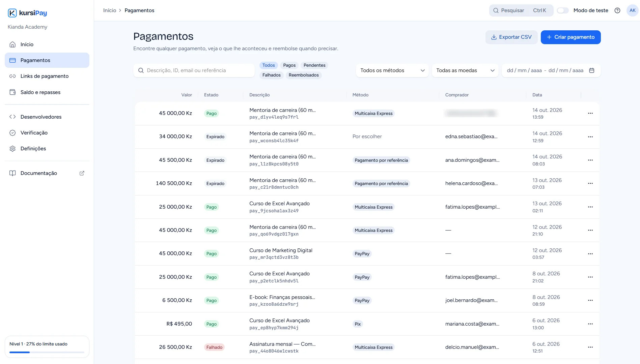Open Definições settings page
Image resolution: width=640 pixels, height=364 pixels.
click(x=47, y=149)
